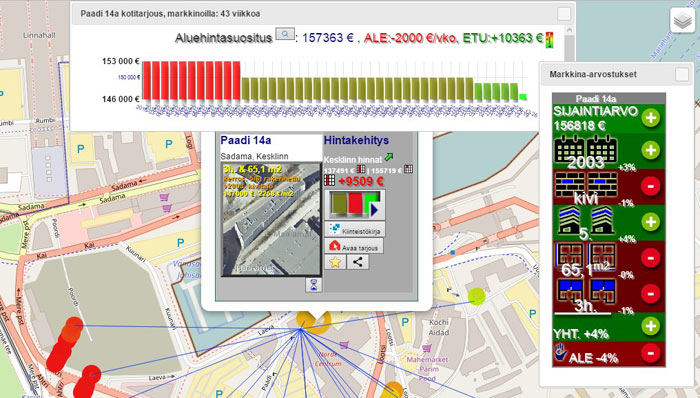This screenshot has width=700, height=398.
Task: Expand the 2003 build-year row plus
Action: tap(650, 149)
